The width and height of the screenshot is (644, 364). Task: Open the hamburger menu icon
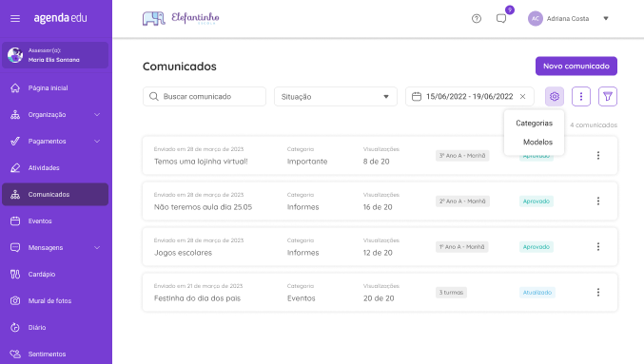[15, 18]
